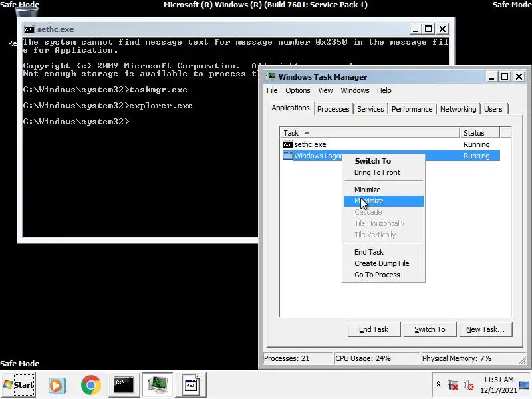Switch to Command Prompt taskbar button
This screenshot has width=532, height=399.
[124, 385]
